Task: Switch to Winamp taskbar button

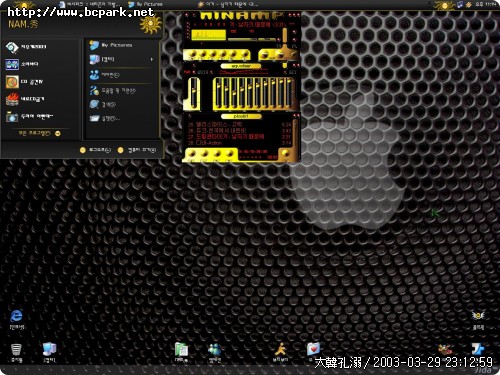Action: [228, 4]
